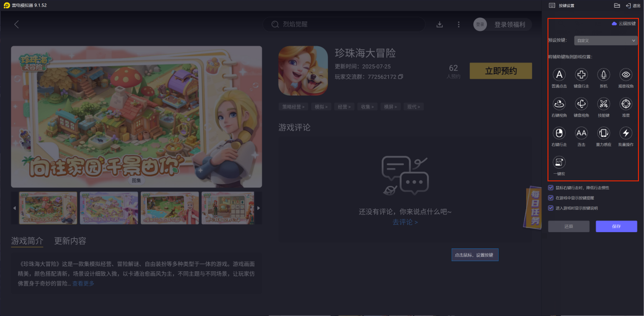Click the 退出 exit menu item

pyautogui.click(x=631, y=6)
